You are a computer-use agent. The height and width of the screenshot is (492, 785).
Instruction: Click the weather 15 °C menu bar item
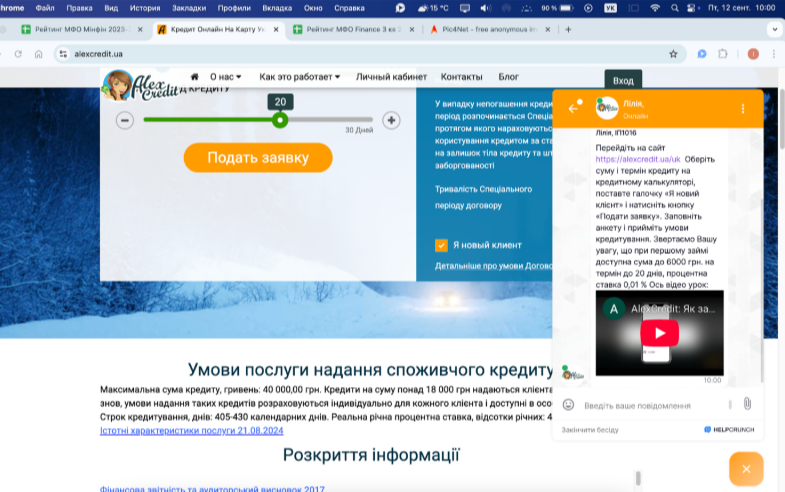coord(434,8)
